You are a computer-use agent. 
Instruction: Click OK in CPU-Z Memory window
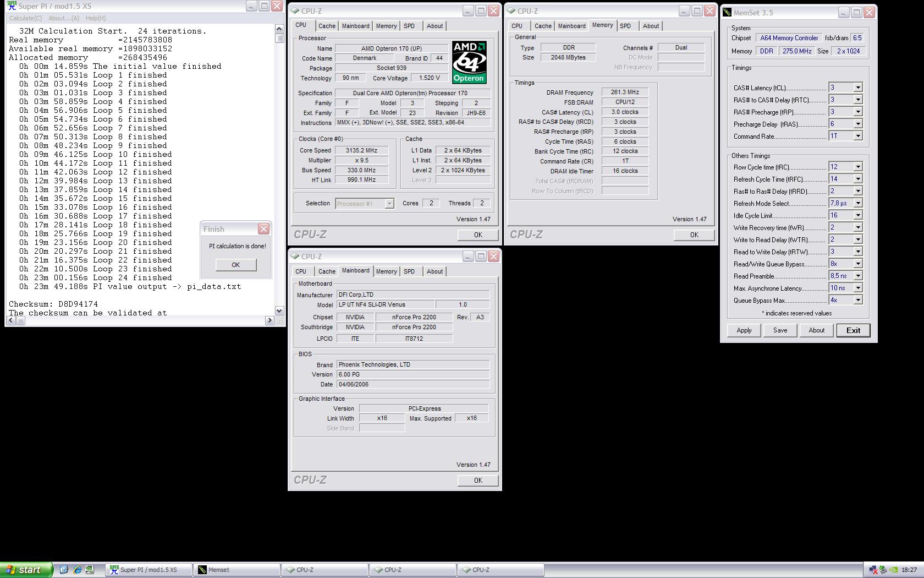tap(694, 235)
